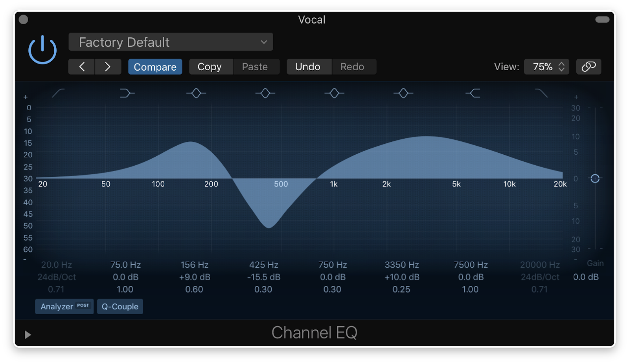Open the Factory Default preset dropdown
The height and width of the screenshot is (364, 629).
pos(171,42)
